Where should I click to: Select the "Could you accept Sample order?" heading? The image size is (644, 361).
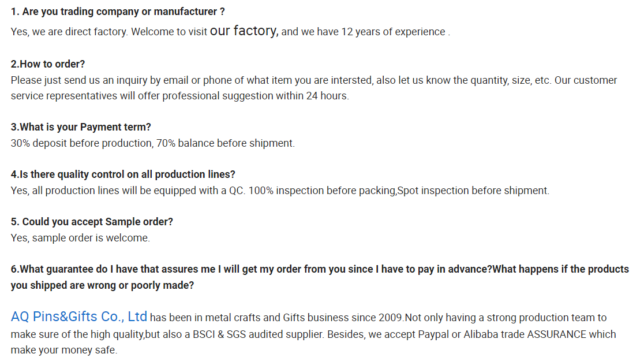tap(92, 222)
